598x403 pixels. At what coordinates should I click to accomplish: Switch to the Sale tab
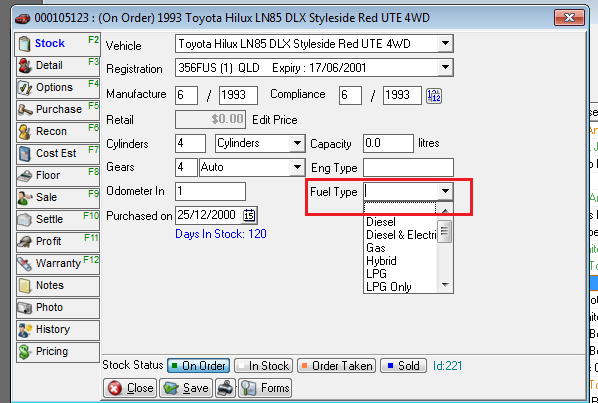click(58, 198)
